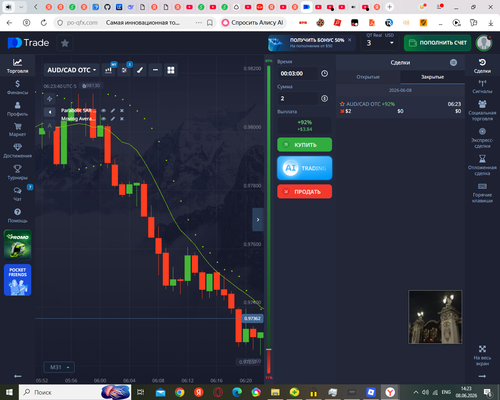Image resolution: width=500 pixels, height=400 pixels.
Task: Open the Promo helmet banner
Action: pyautogui.click(x=18, y=245)
